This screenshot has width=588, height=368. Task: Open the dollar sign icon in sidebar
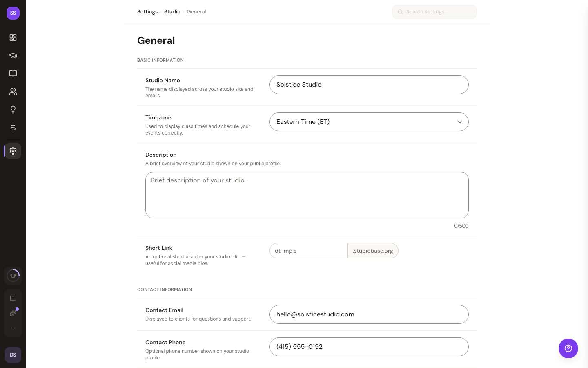[x=13, y=128]
